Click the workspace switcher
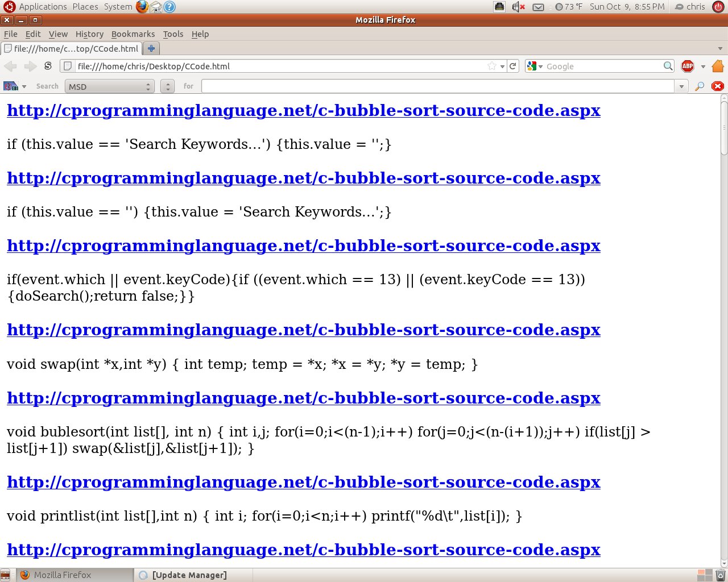The image size is (728, 582). (705, 575)
